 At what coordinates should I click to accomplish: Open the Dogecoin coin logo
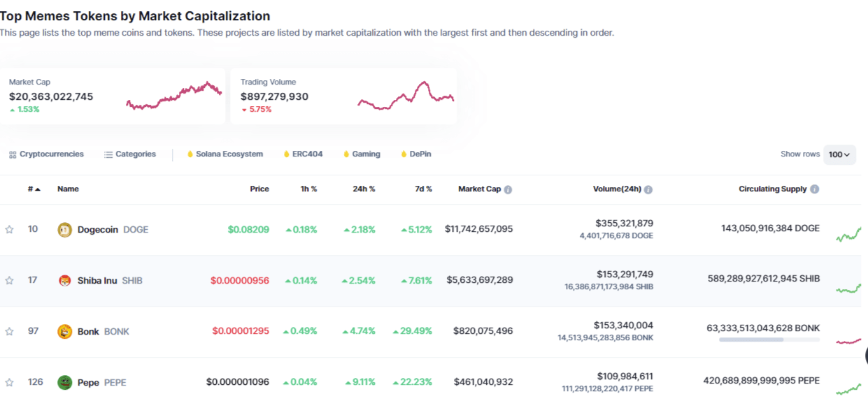(x=64, y=229)
